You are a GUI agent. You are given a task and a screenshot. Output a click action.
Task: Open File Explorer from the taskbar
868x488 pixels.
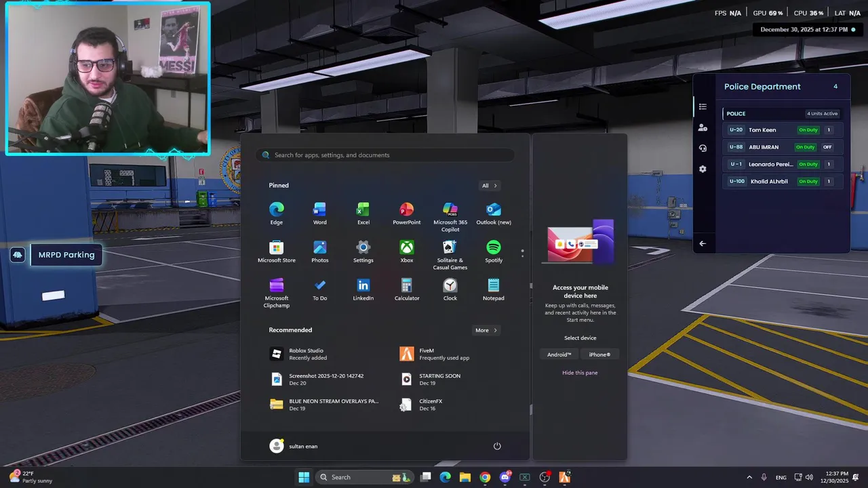point(465,477)
